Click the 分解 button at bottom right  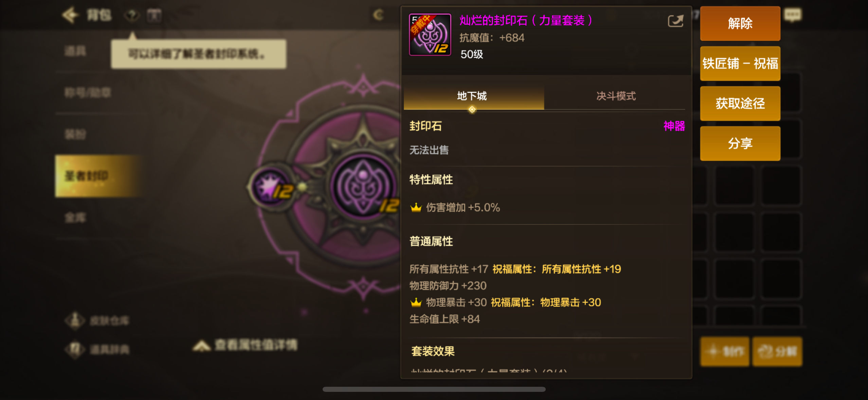[777, 351]
